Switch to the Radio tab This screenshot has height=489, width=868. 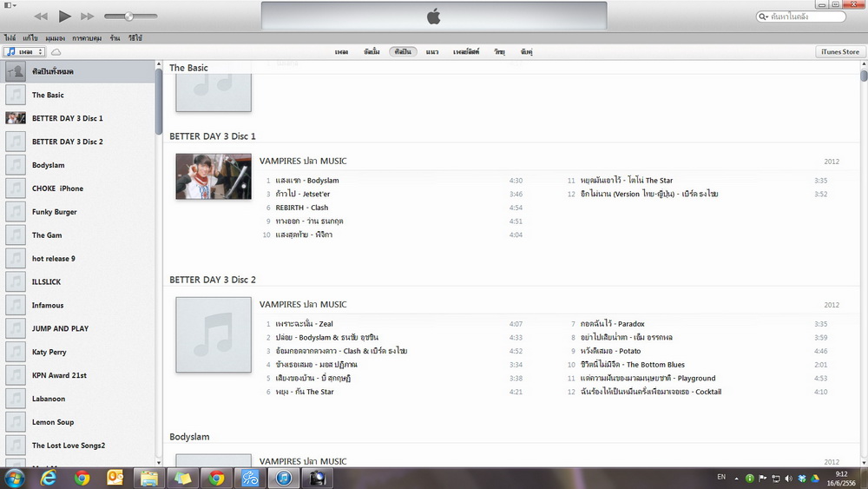pos(499,51)
